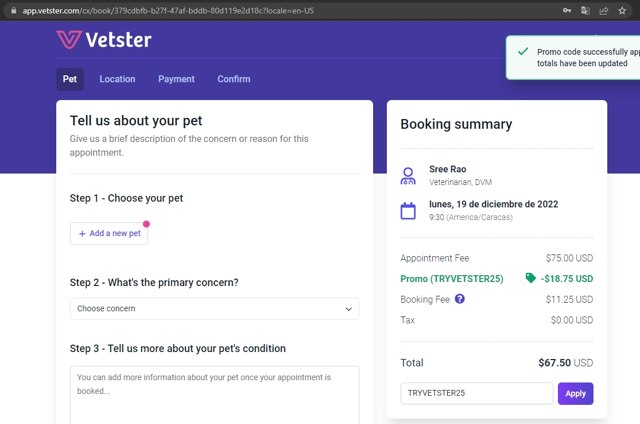640x424 pixels.
Task: Click the calendar date icon
Action: (x=408, y=211)
